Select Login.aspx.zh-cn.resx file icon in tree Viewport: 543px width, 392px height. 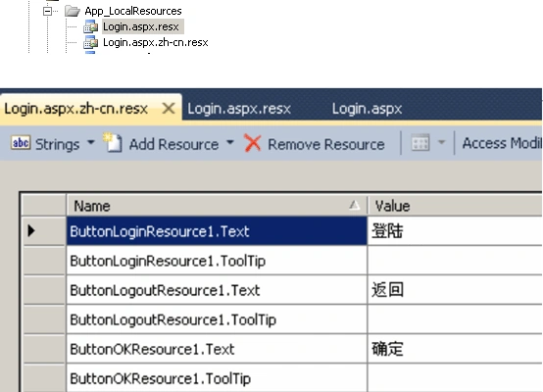coord(91,42)
